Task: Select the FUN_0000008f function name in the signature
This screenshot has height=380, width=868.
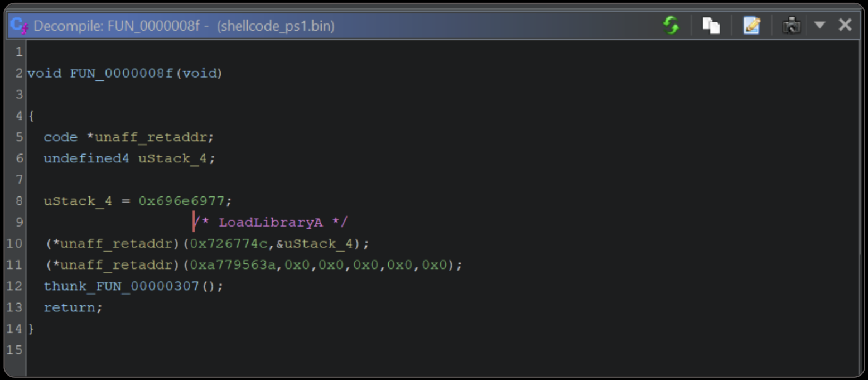Action: 122,73
